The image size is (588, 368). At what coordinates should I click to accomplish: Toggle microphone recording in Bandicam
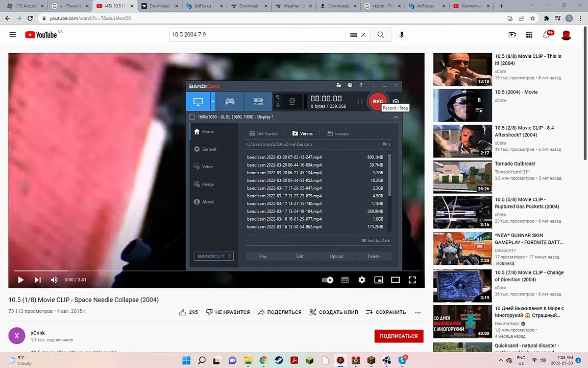tap(278, 105)
